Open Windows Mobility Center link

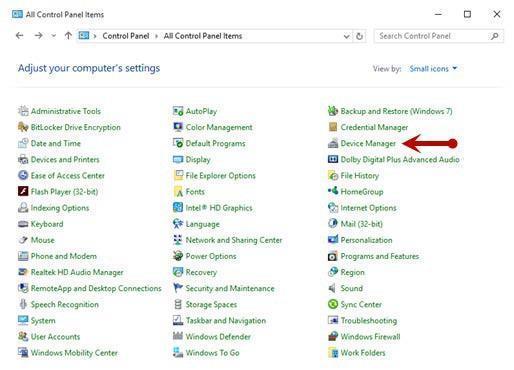(x=74, y=353)
